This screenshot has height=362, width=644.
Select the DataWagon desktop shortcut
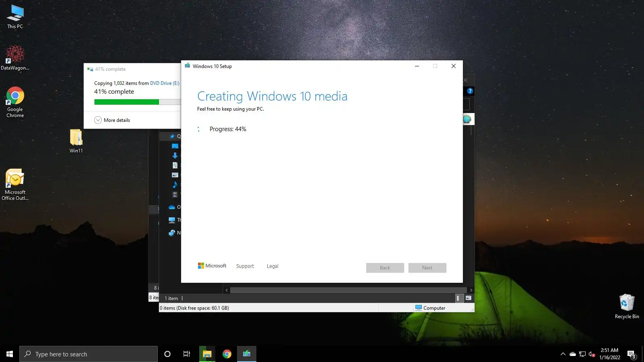point(15,58)
